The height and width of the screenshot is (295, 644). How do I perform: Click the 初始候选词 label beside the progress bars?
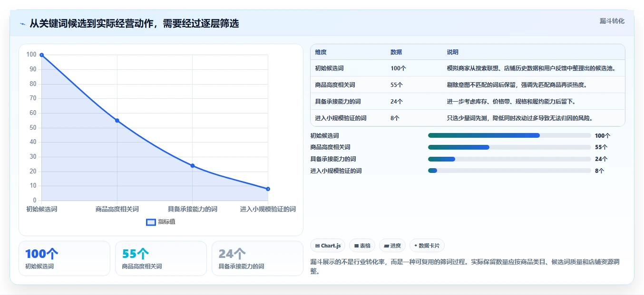pyautogui.click(x=324, y=135)
